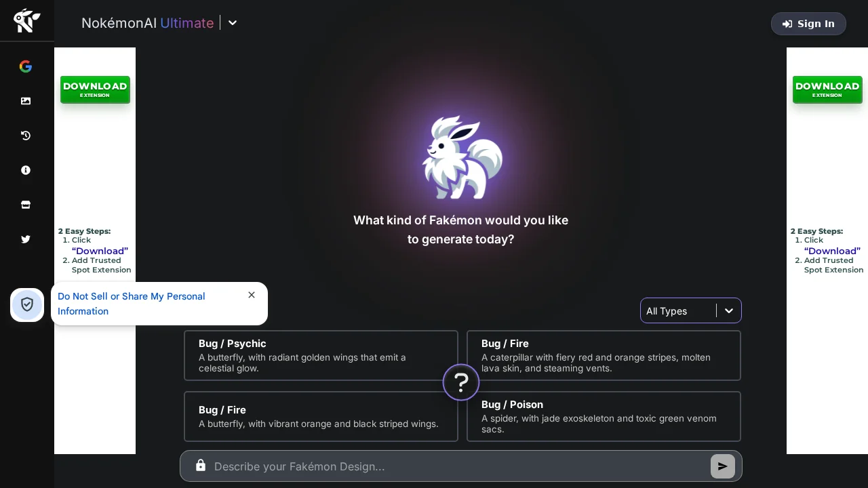868x488 pixels.
Task: Open the shop icon in sidebar
Action: click(x=26, y=205)
